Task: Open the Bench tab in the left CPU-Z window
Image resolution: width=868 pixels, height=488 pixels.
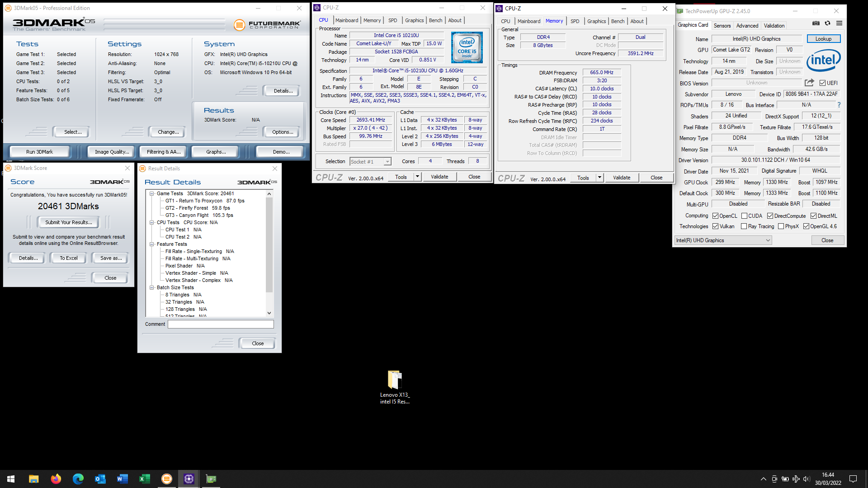Action: (435, 20)
